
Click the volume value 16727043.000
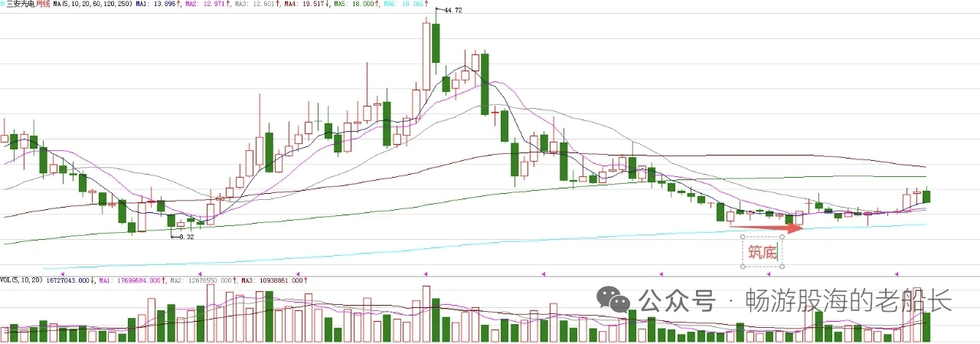point(68,280)
